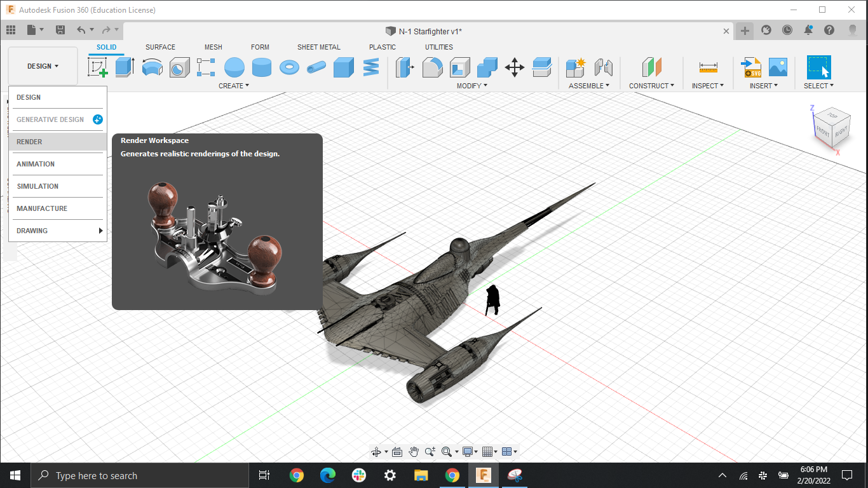The image size is (868, 488).
Task: Open the Render workspace
Action: pos(29,141)
